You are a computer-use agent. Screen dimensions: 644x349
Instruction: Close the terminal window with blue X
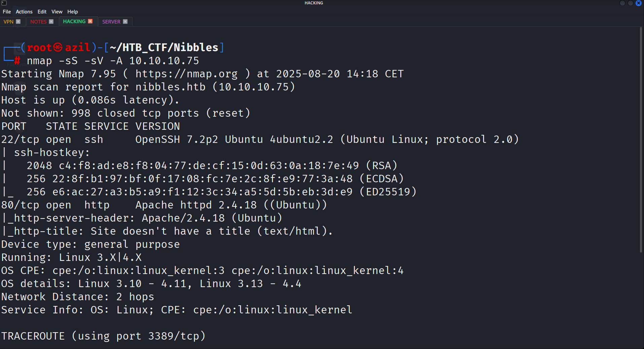pos(638,3)
